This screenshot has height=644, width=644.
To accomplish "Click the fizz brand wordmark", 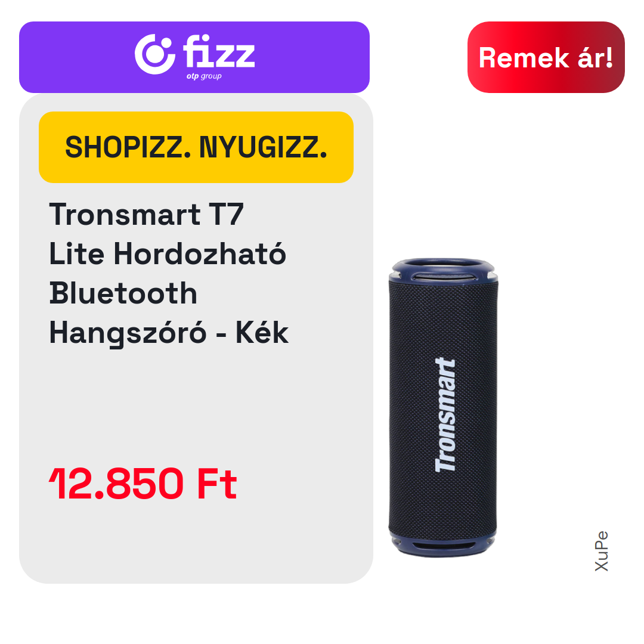I will click(219, 51).
